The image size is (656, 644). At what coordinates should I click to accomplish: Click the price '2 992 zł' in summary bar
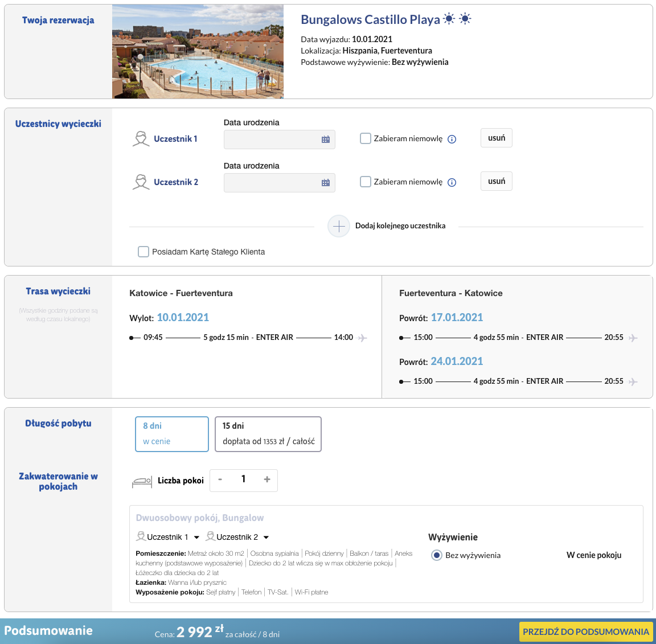click(x=200, y=631)
